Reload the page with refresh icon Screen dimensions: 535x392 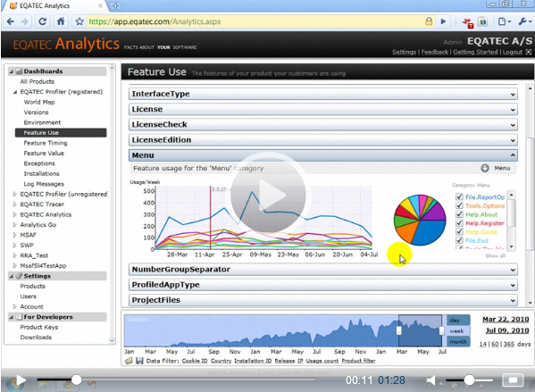(x=42, y=21)
